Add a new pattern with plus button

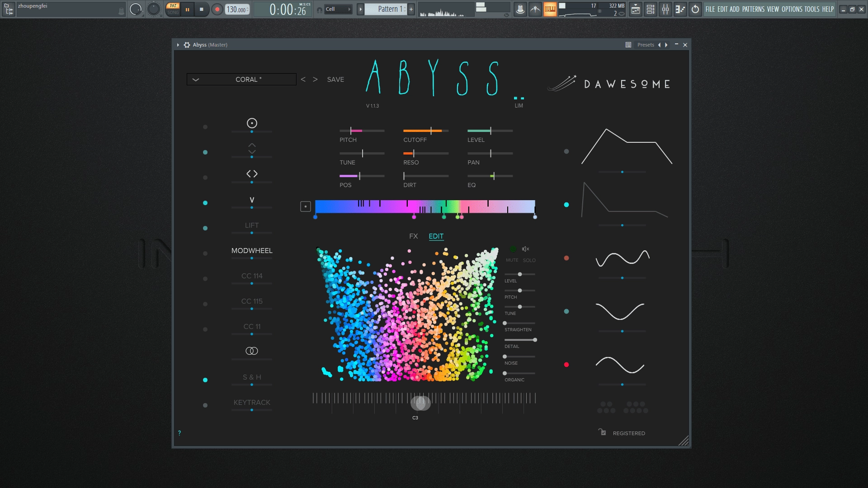click(x=411, y=9)
